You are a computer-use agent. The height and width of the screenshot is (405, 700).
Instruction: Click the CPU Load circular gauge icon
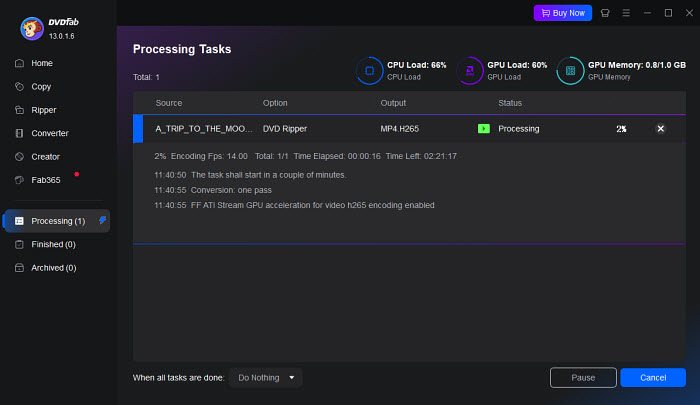click(x=370, y=71)
